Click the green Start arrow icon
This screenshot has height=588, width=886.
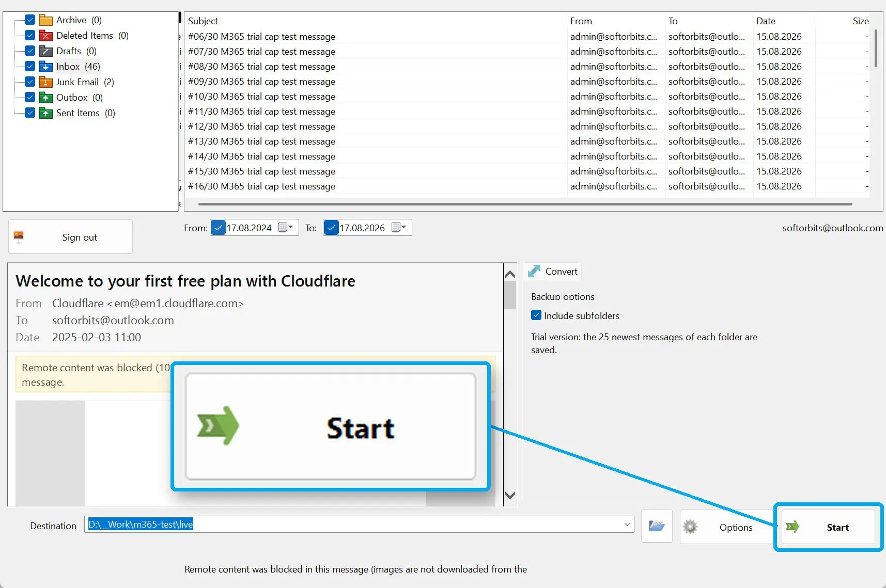point(792,527)
